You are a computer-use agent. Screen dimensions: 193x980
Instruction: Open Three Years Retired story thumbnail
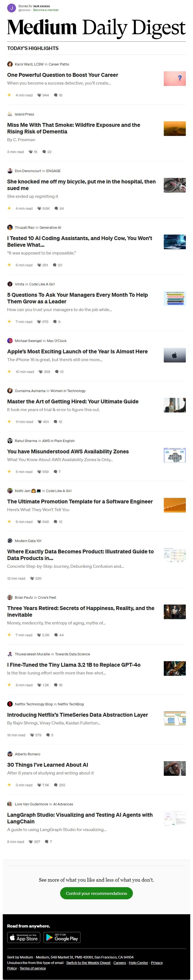[175, 612]
